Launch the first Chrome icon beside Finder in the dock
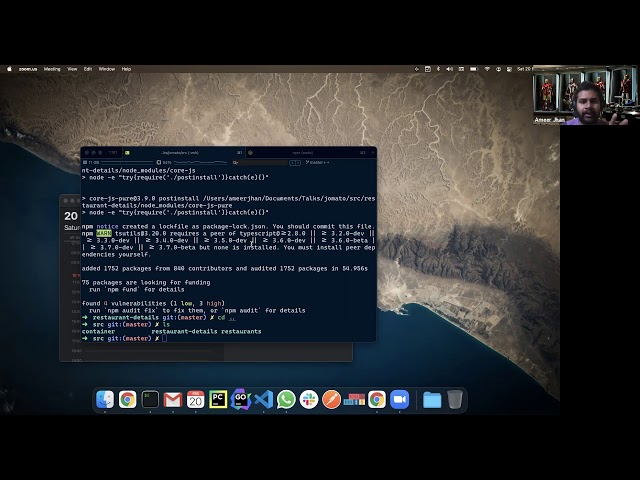Screen dimensions: 640x480 (127, 399)
